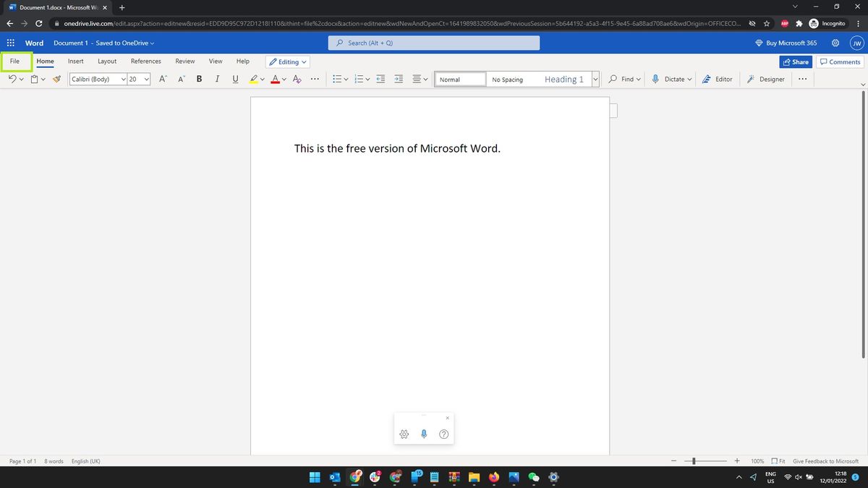Go to the References tab
Viewport: 868px width, 488px height.
pos(146,61)
